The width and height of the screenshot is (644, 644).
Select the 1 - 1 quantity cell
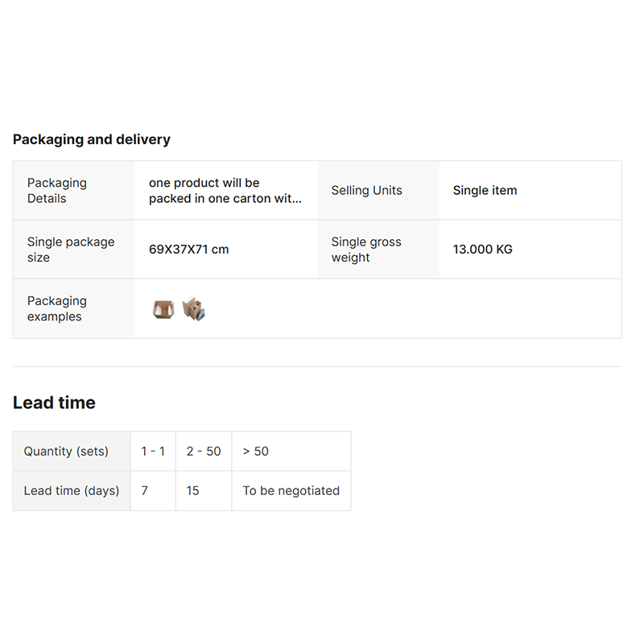(x=153, y=452)
